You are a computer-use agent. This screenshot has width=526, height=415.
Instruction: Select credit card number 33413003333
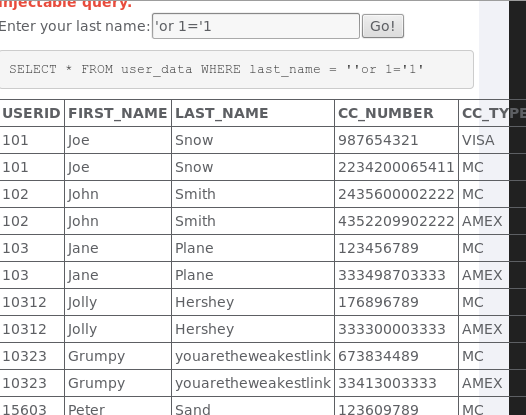pyautogui.click(x=387, y=383)
